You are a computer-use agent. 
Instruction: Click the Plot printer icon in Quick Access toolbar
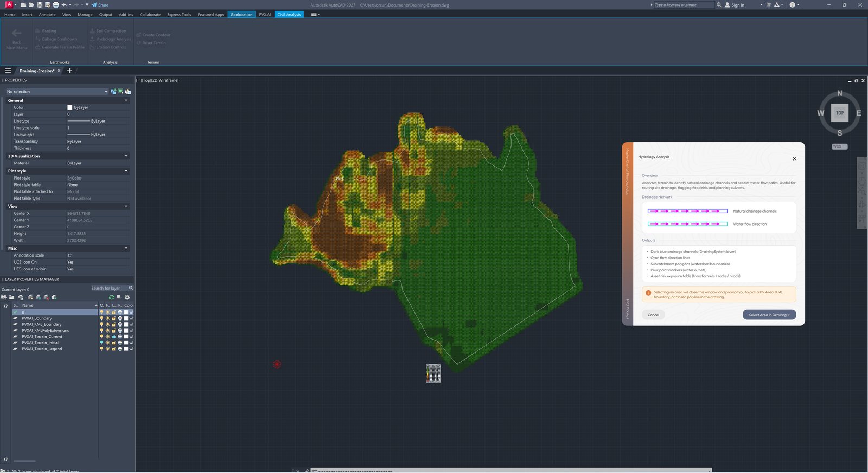tap(55, 5)
